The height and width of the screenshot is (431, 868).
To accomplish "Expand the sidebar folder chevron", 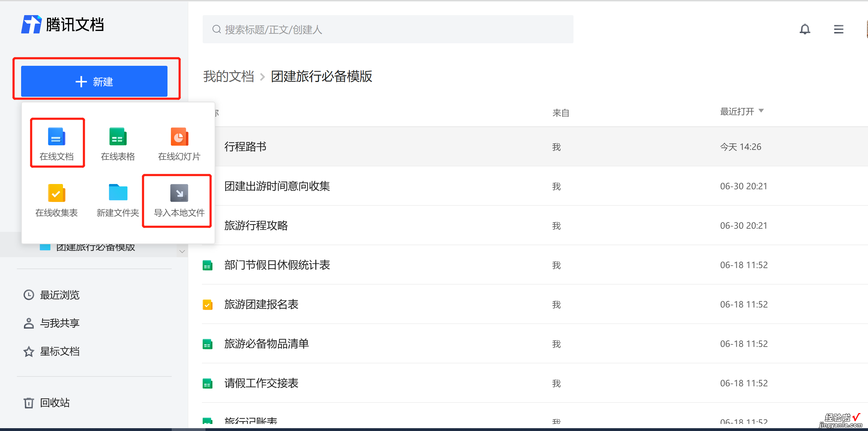I will click(182, 251).
